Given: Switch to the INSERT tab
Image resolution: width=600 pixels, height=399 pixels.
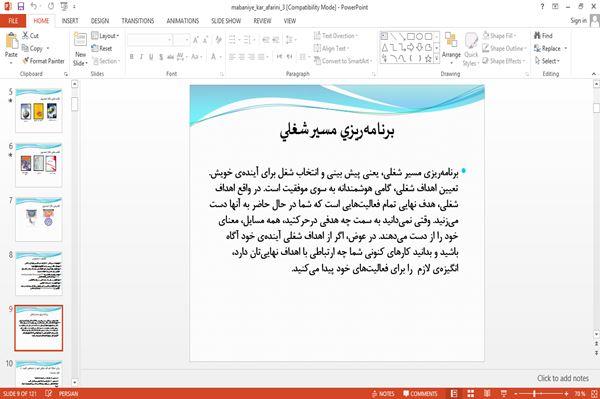Looking at the screenshot, I should pos(70,21).
